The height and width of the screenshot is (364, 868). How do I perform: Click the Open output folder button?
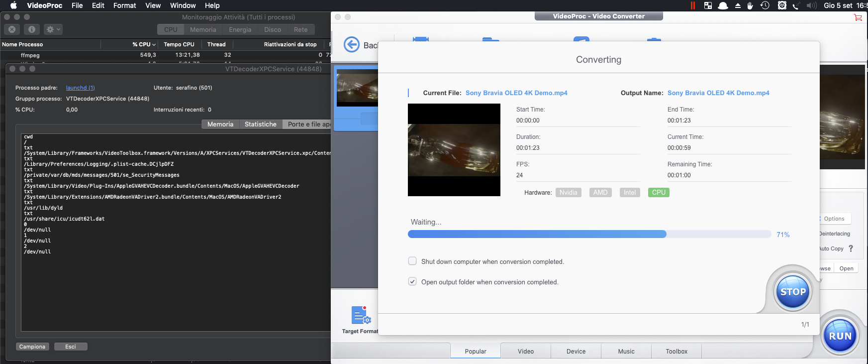846,268
